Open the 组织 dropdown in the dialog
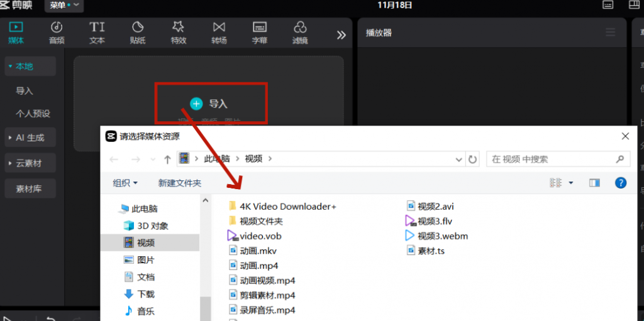The image size is (644, 321). [x=125, y=183]
